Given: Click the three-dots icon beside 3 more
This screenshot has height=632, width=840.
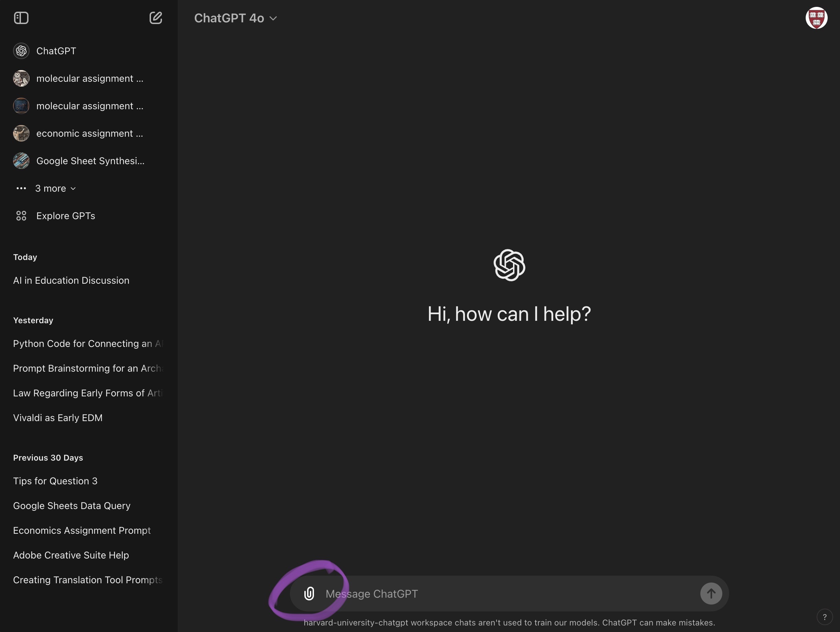Looking at the screenshot, I should [x=21, y=189].
